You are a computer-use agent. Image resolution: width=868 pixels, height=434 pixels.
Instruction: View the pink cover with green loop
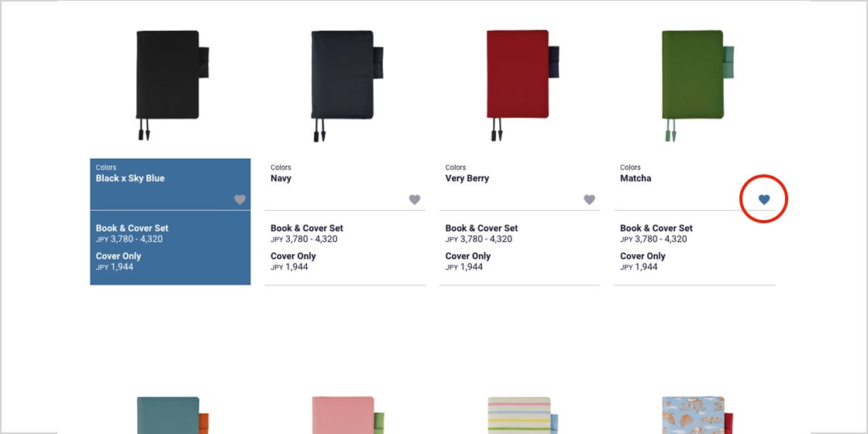click(x=347, y=415)
